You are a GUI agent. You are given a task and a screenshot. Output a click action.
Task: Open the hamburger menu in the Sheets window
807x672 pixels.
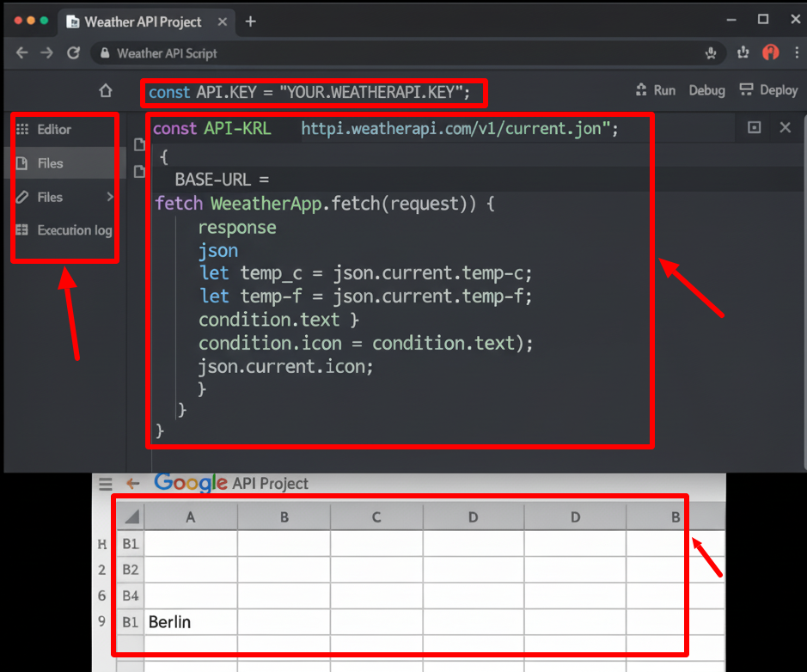point(106,484)
